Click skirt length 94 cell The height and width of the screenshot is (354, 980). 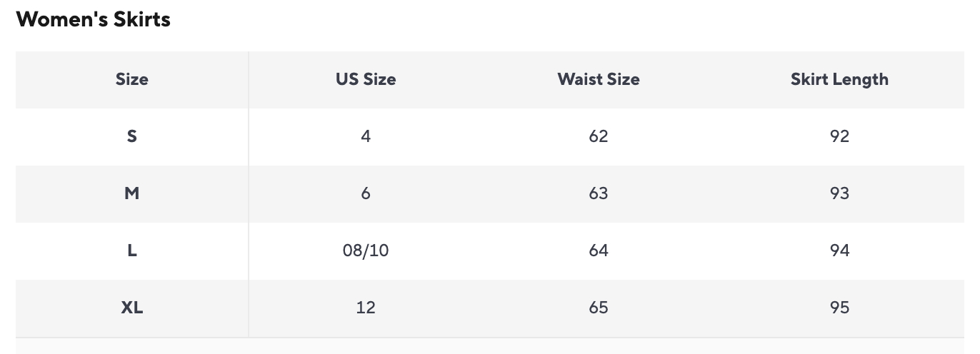point(839,251)
